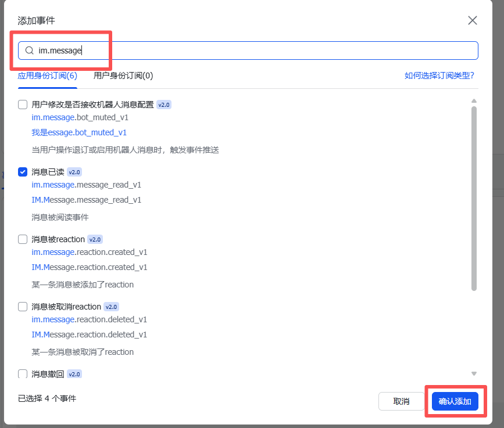Click the v2.0 badge beside 消息已读
Image resolution: width=504 pixels, height=428 pixels.
pos(74,171)
